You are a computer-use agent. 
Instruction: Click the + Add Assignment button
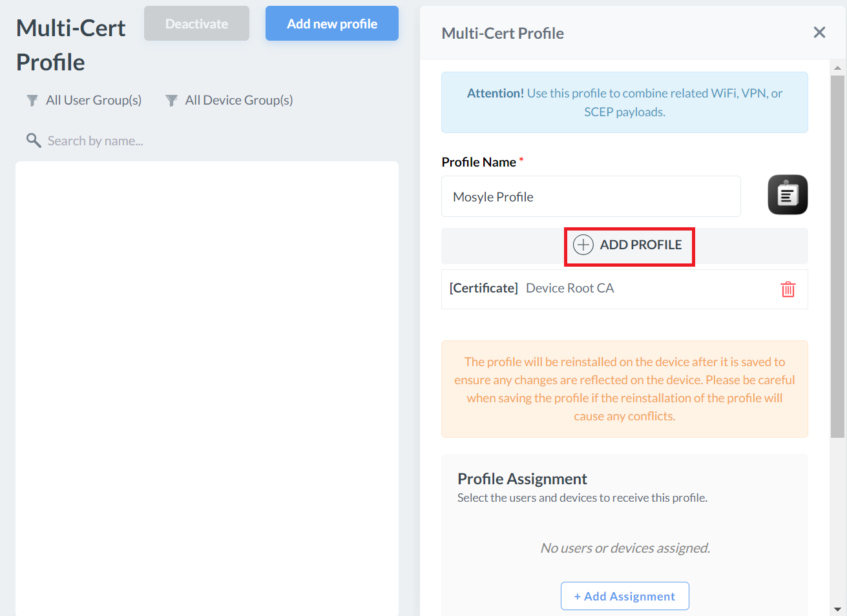[624, 596]
